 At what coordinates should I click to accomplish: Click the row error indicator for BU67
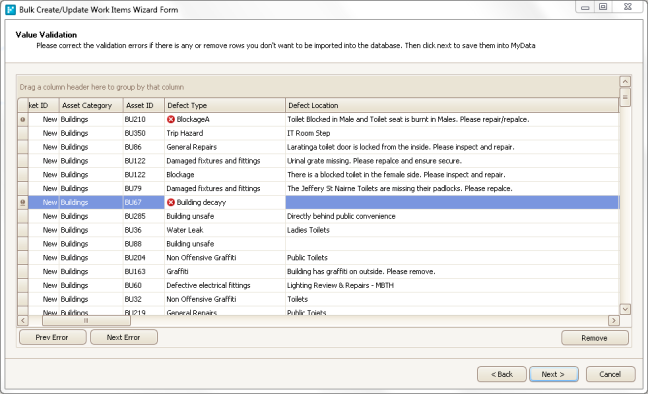(x=23, y=203)
